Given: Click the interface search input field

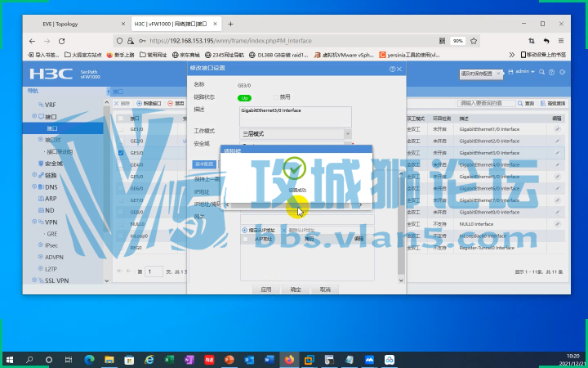Looking at the screenshot, I should point(487,103).
